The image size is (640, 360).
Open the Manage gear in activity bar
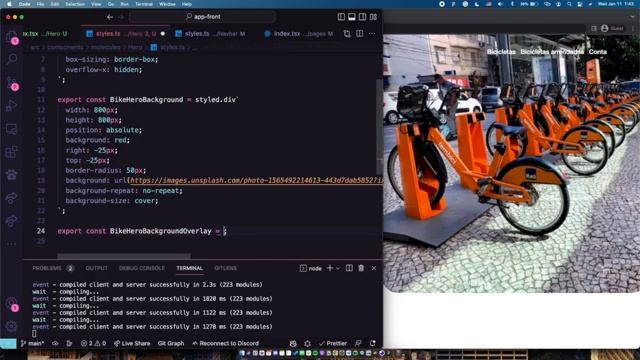click(x=11, y=326)
